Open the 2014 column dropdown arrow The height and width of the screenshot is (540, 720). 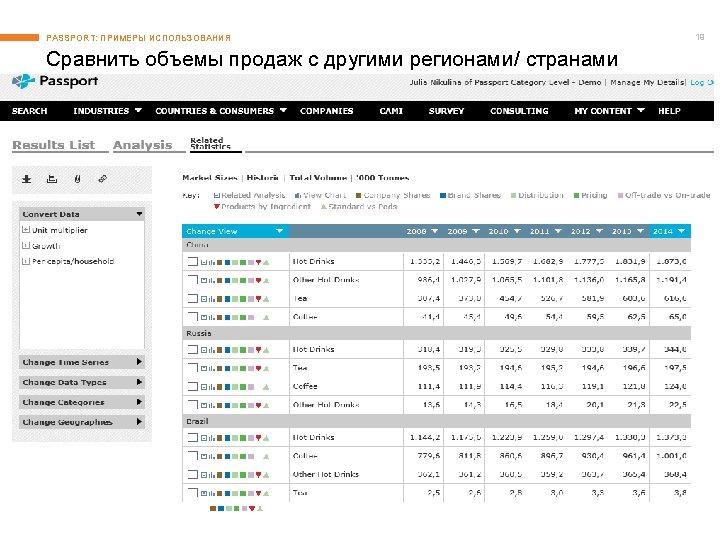(x=681, y=231)
